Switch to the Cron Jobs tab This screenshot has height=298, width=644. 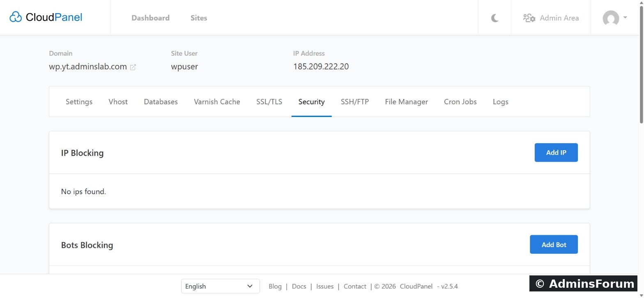pyautogui.click(x=460, y=102)
